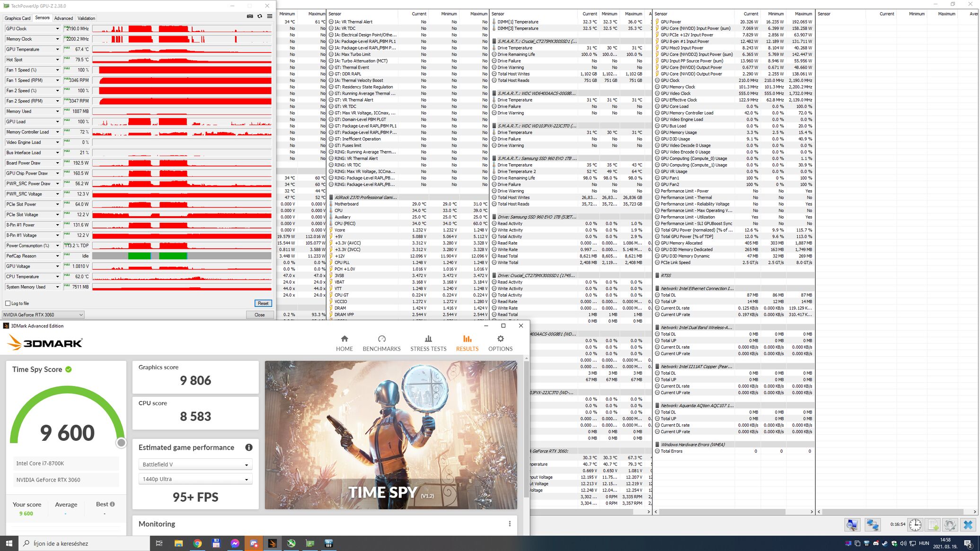Image resolution: width=980 pixels, height=551 pixels.
Task: Open Messenger from the taskbar
Action: [235, 543]
